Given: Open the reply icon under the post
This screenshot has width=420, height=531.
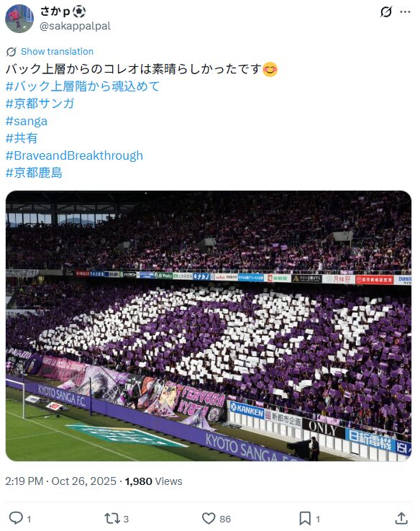Looking at the screenshot, I should 16,518.
